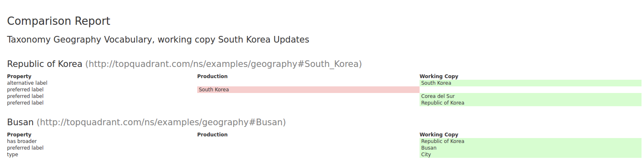Click the has broader property name

pyautogui.click(x=22, y=141)
